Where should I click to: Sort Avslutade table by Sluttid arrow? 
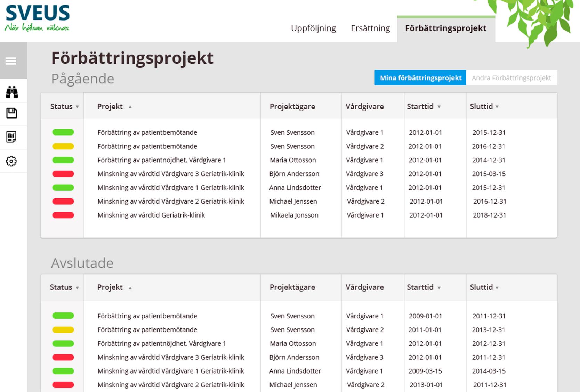coord(497,288)
